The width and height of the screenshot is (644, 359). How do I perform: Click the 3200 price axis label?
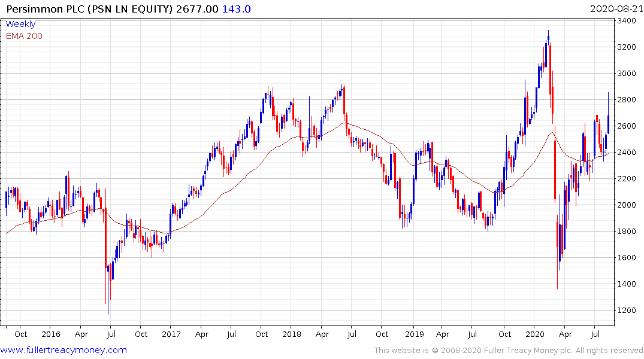pyautogui.click(x=627, y=47)
